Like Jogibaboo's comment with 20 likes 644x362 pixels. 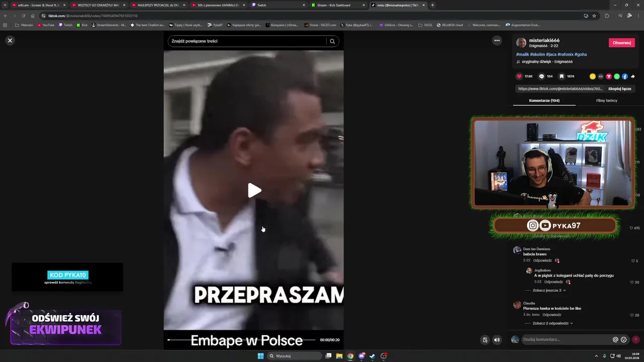(632, 282)
